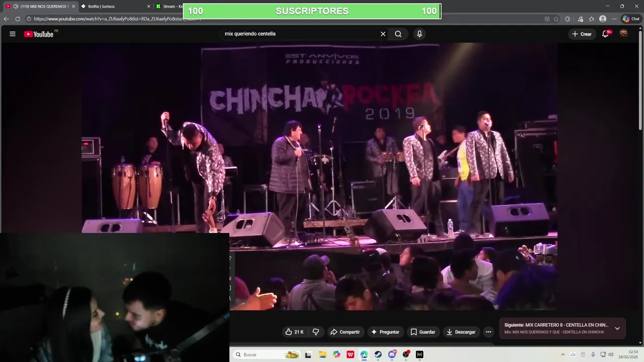Open the Preguntar AI assistant
The width and height of the screenshot is (644, 362).
(385, 332)
